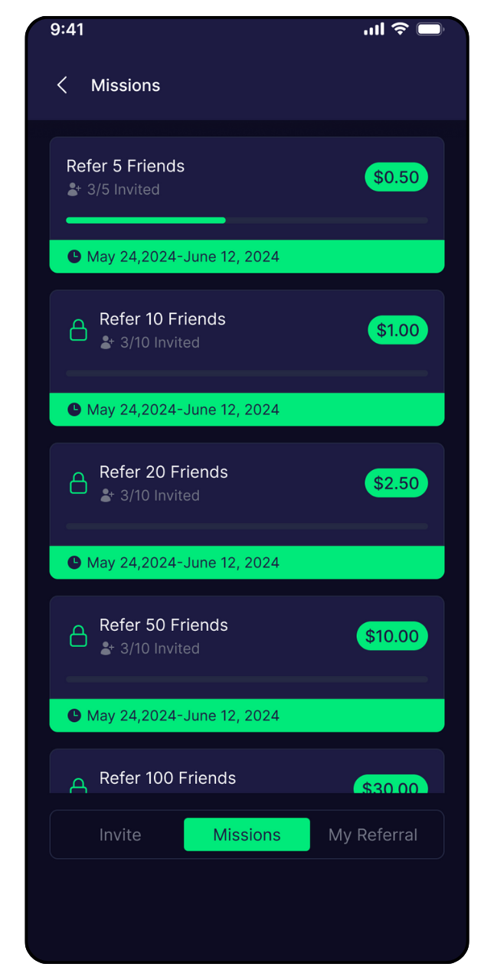Screen dimensions: 494x980
Task: Click the Wi-Fi icon in the status bar
Action: [400, 29]
